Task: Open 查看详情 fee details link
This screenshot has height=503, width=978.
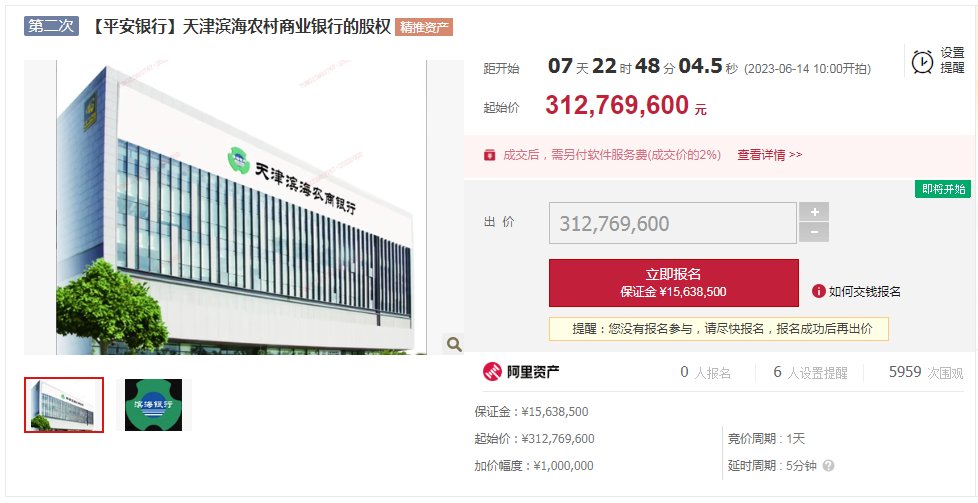Action: pos(761,155)
